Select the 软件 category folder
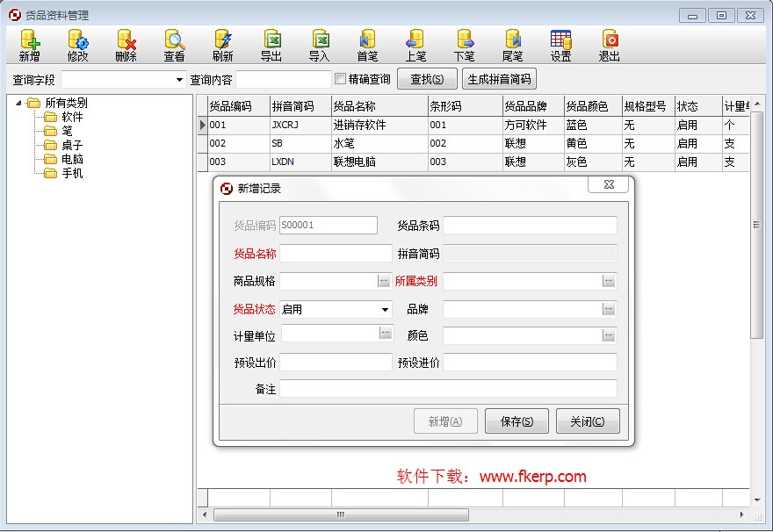The height and width of the screenshot is (532, 773). click(64, 118)
